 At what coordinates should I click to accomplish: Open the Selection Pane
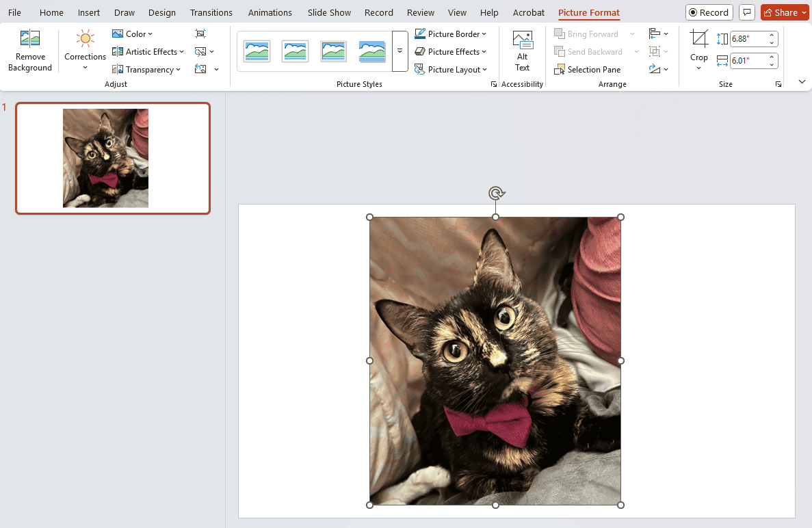(x=587, y=69)
